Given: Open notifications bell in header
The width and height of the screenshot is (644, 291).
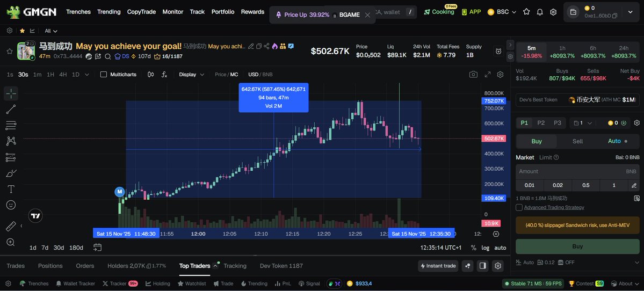Looking at the screenshot, I should pos(540,12).
